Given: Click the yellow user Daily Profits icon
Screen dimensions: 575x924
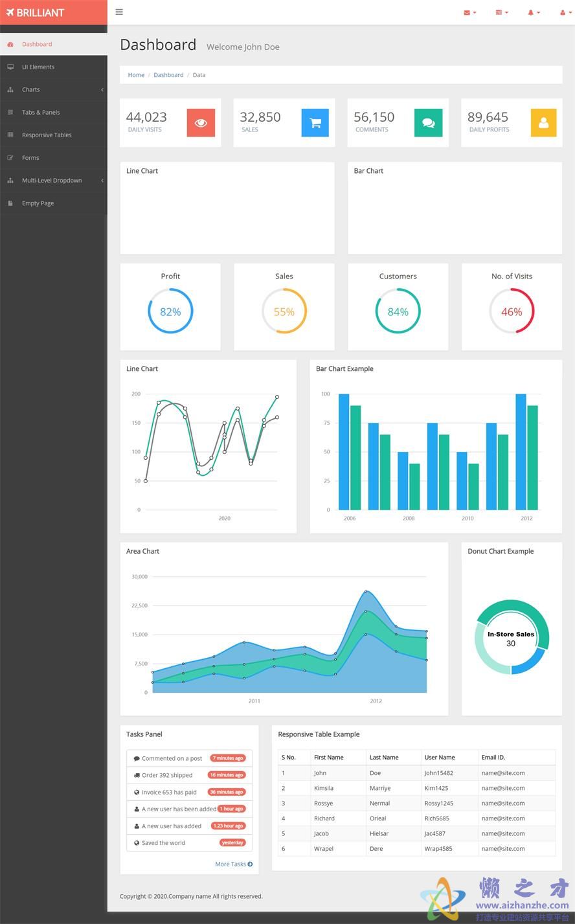Looking at the screenshot, I should (543, 123).
